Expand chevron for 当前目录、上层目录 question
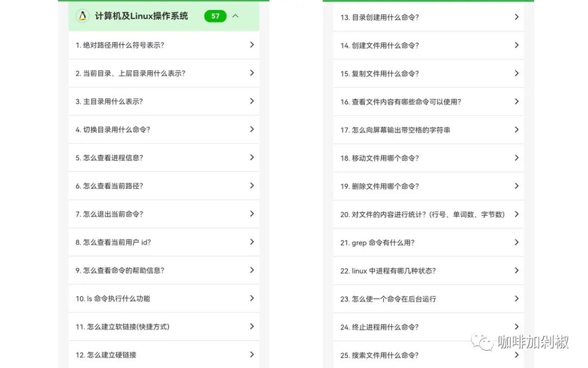The width and height of the screenshot is (588, 368). point(252,73)
